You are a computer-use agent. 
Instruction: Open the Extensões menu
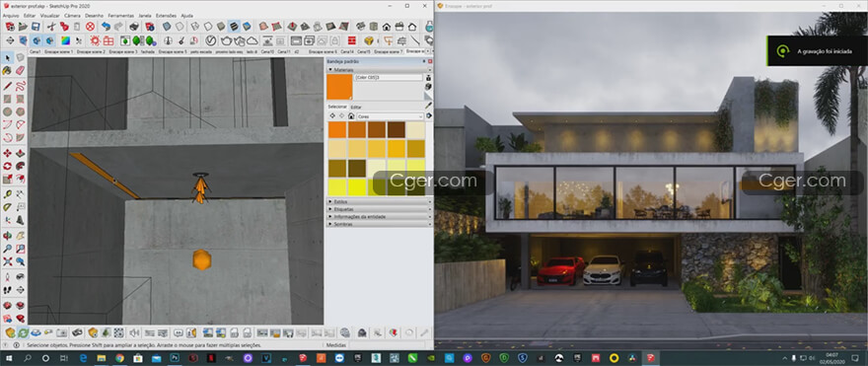click(x=166, y=16)
